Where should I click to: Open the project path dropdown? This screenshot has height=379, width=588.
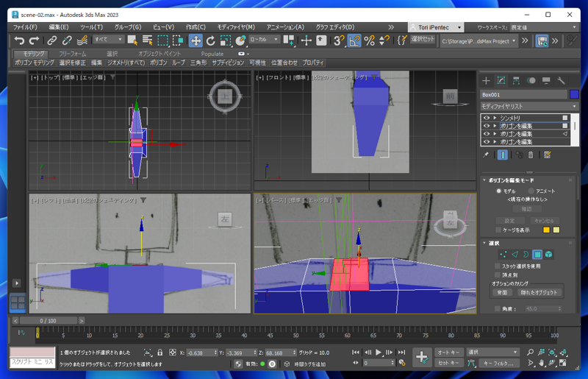point(478,41)
